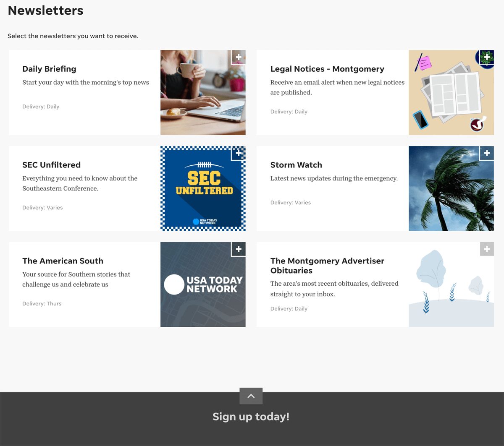Screen dimensions: 504x446
Task: Click the Legal Notices newspaper illustration
Action: pyautogui.click(x=451, y=93)
